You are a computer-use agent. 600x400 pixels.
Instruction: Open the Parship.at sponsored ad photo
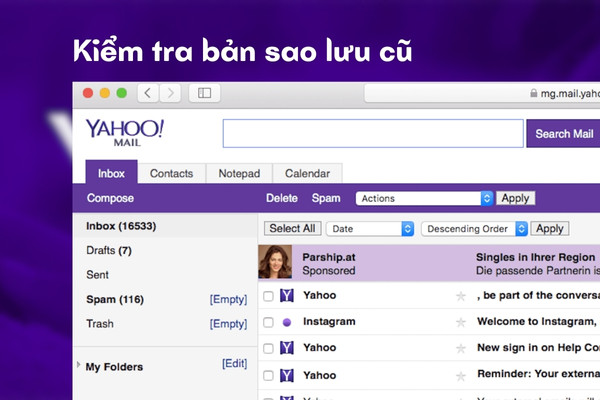point(275,262)
